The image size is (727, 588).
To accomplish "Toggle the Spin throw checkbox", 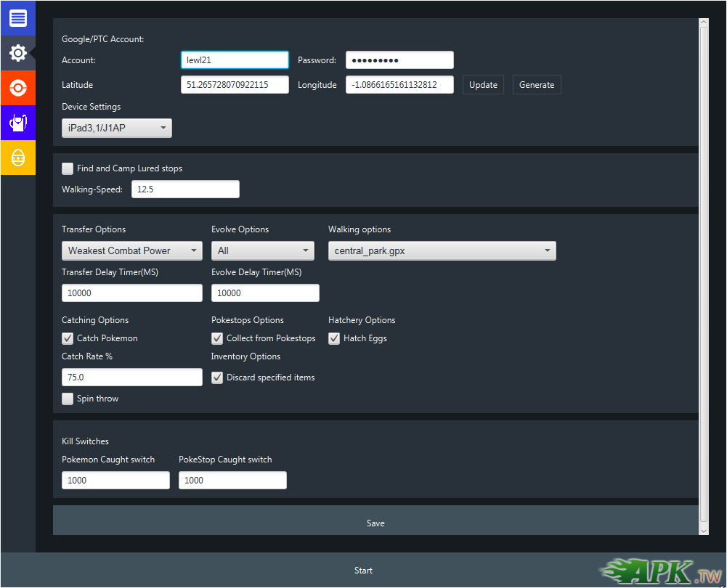I will pos(68,399).
